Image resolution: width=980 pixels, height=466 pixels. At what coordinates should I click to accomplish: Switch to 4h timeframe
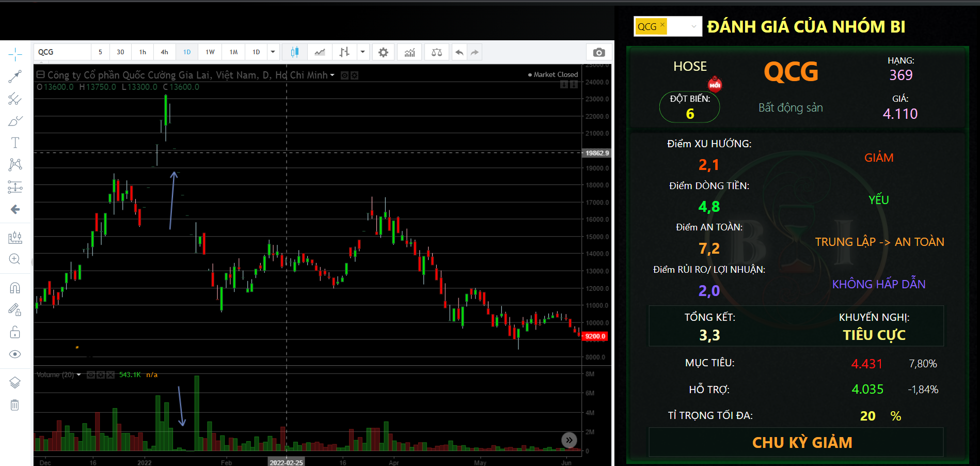click(x=164, y=52)
